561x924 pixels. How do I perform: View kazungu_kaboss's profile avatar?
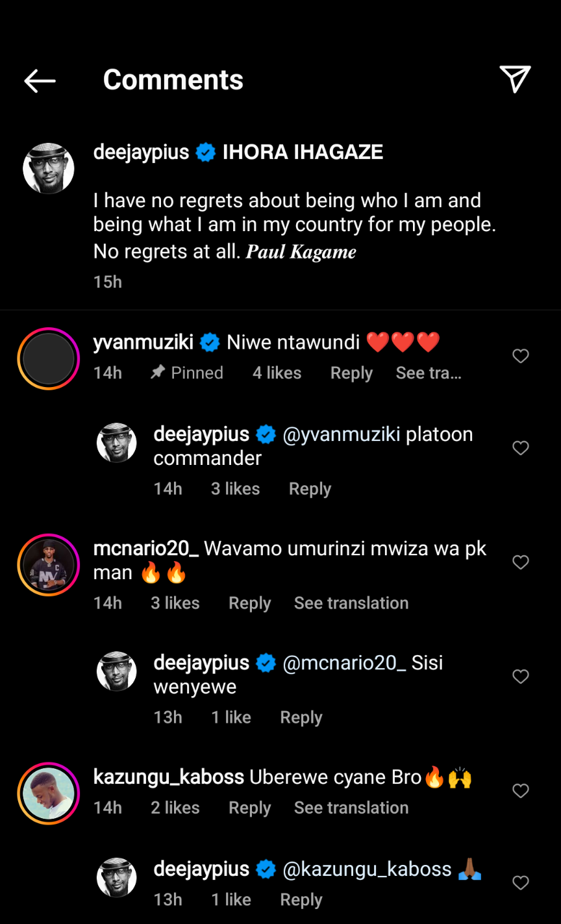click(x=49, y=793)
